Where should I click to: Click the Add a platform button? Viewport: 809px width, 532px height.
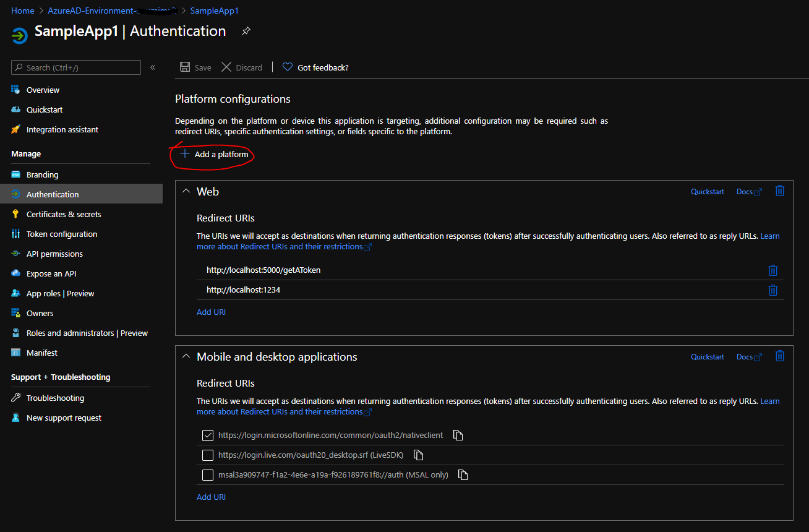tap(214, 154)
